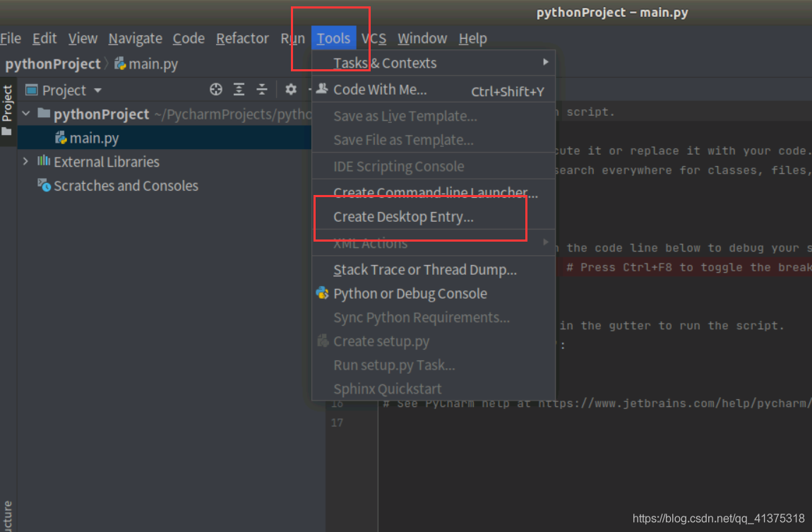Open the Code menu
Viewport: 812px width, 532px height.
189,38
